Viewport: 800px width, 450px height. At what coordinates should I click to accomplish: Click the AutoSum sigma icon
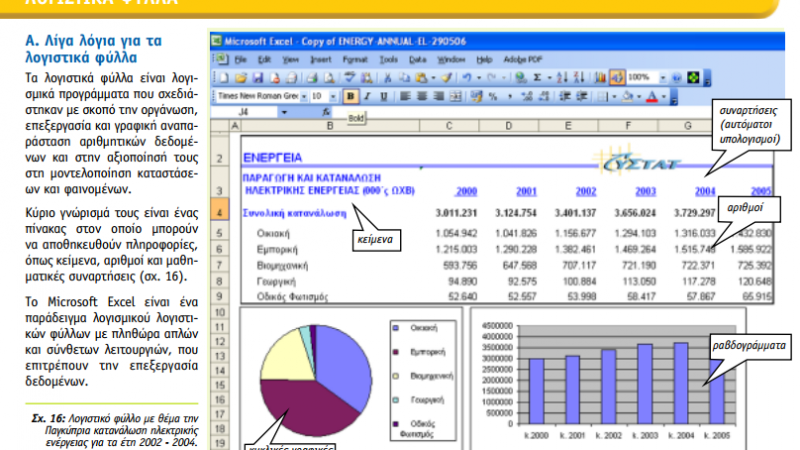[537, 78]
